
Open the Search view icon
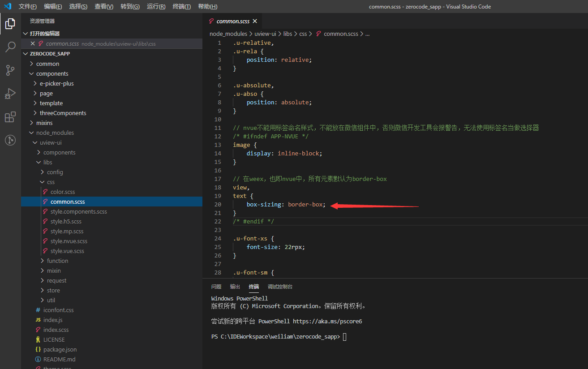(x=10, y=47)
